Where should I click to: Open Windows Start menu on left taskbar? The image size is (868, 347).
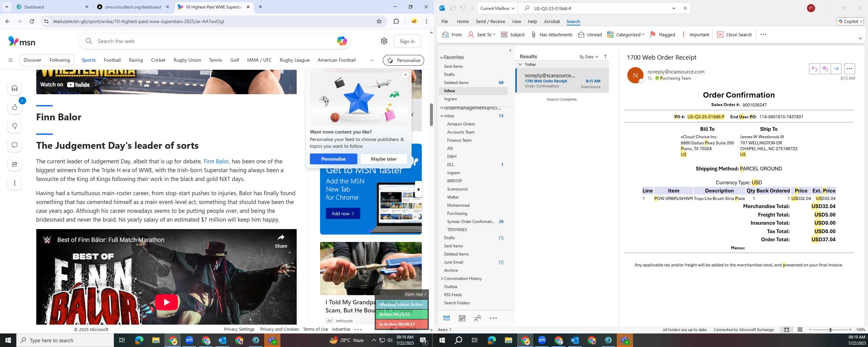click(x=8, y=340)
